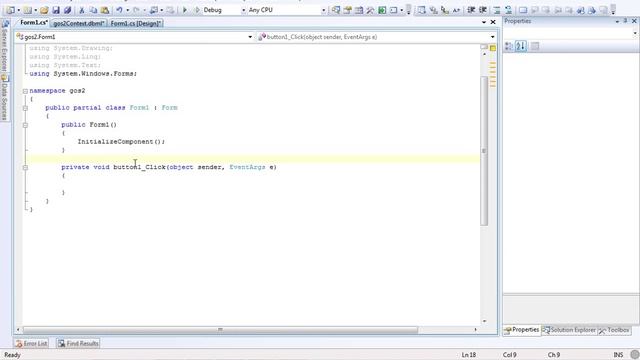Switch Properties panel to Categorized view

click(509, 46)
